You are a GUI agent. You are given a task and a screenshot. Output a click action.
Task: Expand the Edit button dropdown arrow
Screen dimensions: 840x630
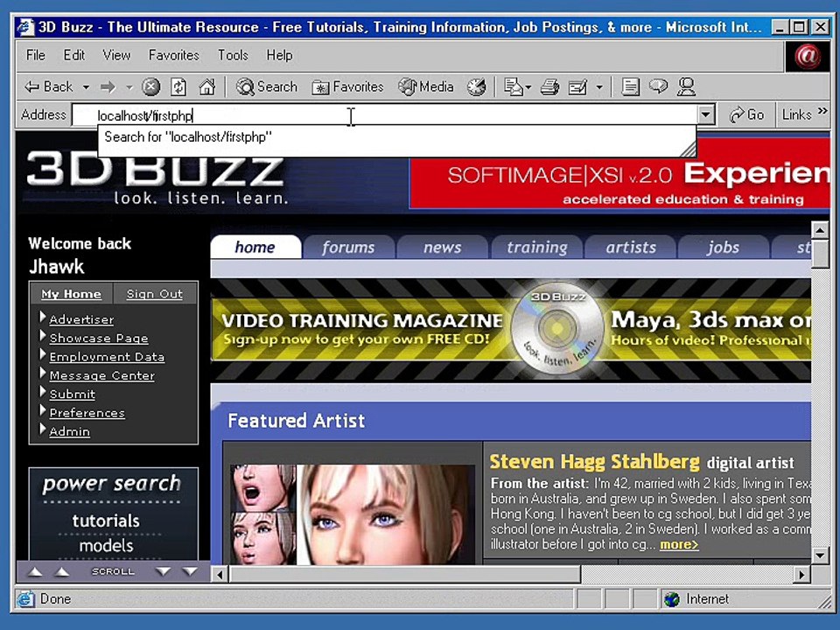[599, 87]
